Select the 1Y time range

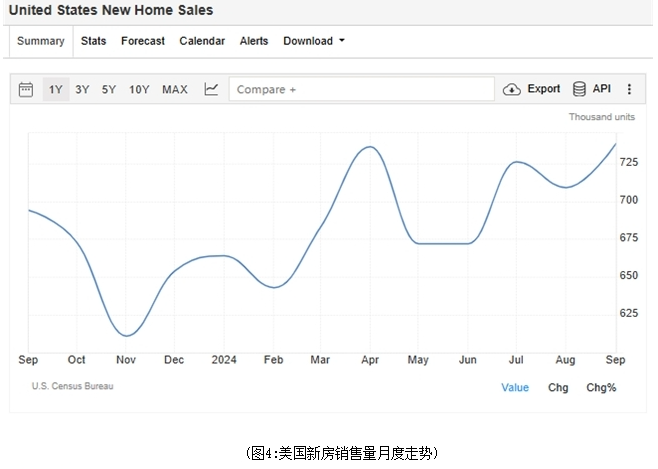[56, 89]
